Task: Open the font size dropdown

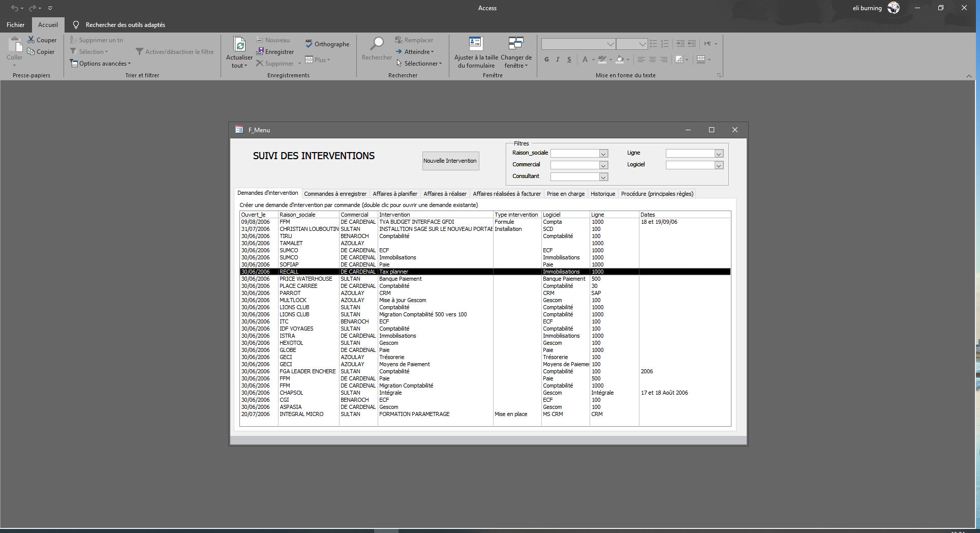Action: (642, 44)
